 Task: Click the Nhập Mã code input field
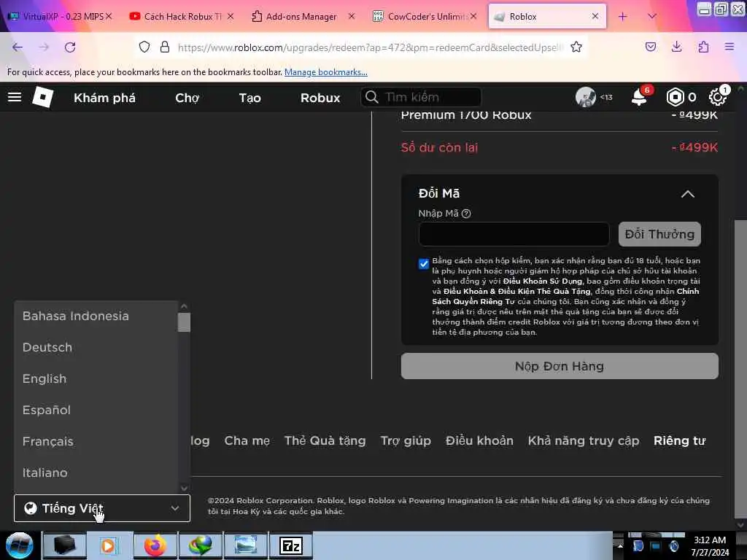coord(514,234)
